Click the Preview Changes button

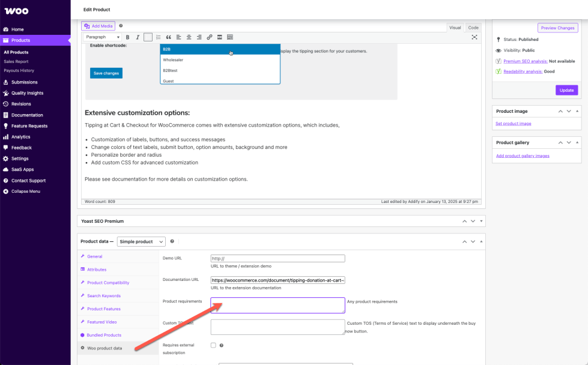557,28
